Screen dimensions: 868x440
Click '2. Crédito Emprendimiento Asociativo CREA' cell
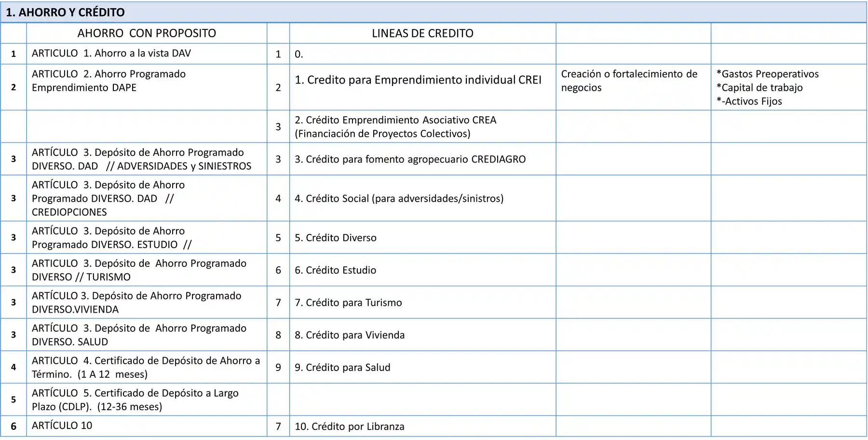click(x=422, y=126)
